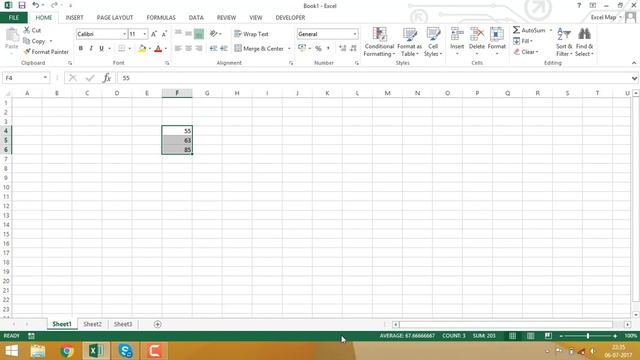Click the Fill button
The width and height of the screenshot is (640, 360).
(523, 41)
